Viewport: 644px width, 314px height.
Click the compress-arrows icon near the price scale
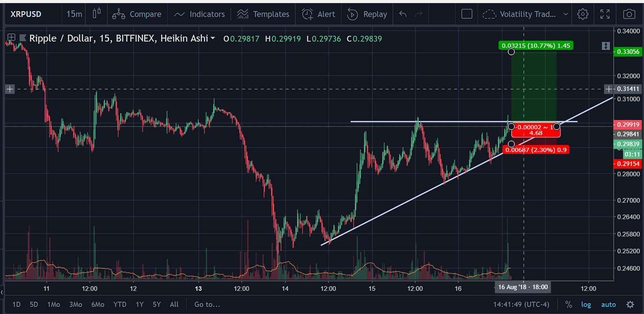point(605,46)
